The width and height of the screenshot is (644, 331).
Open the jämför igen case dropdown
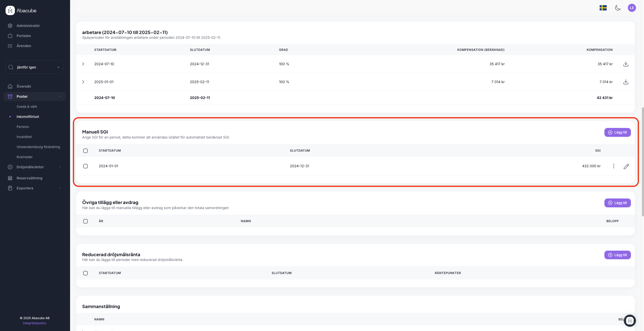coord(35,67)
